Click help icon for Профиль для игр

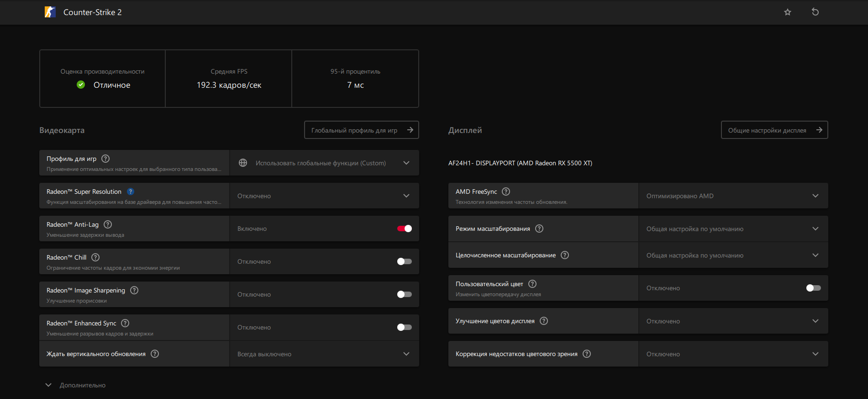[105, 159]
